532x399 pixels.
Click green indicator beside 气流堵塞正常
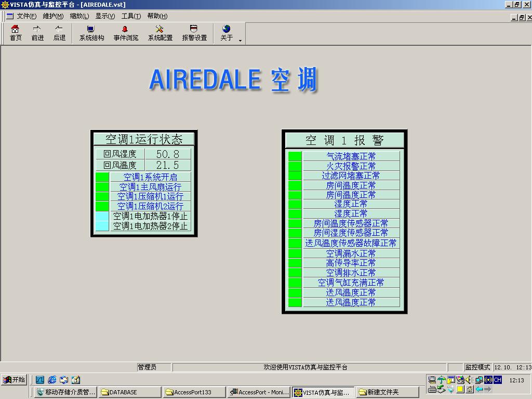click(x=295, y=156)
